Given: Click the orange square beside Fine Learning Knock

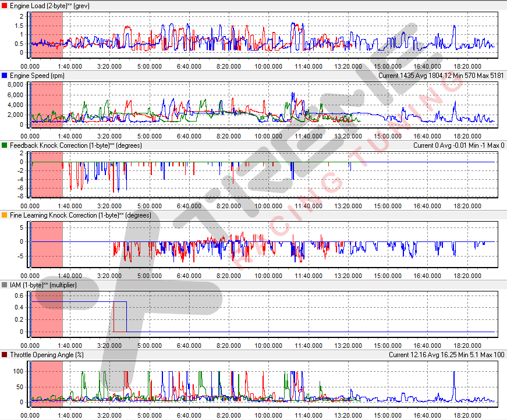Looking at the screenshot, I should 5,215.
